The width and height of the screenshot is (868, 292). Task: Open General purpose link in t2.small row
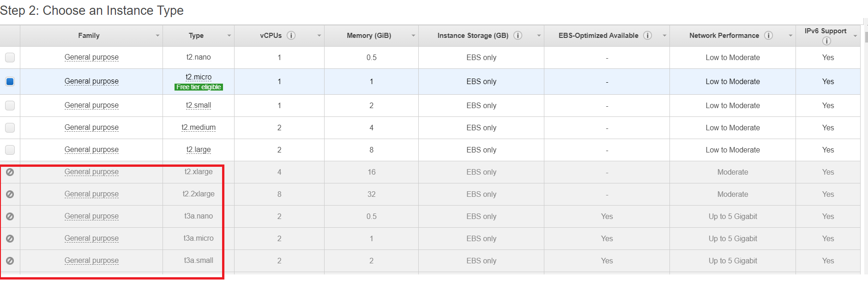pos(91,106)
